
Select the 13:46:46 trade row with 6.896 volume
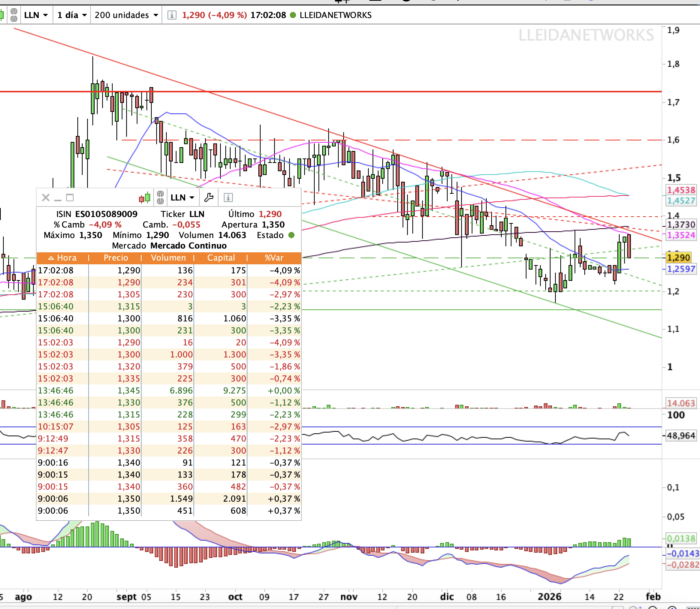point(169,390)
